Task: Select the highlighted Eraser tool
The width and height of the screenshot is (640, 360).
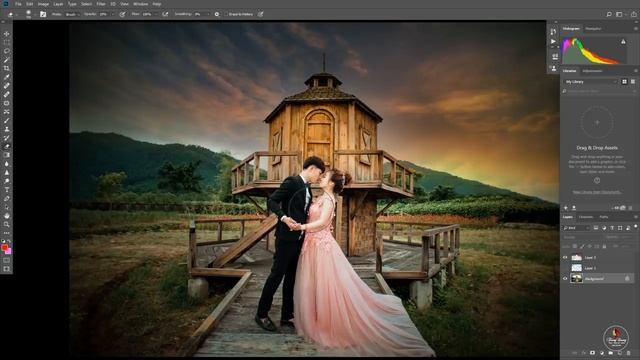Action: tap(7, 147)
